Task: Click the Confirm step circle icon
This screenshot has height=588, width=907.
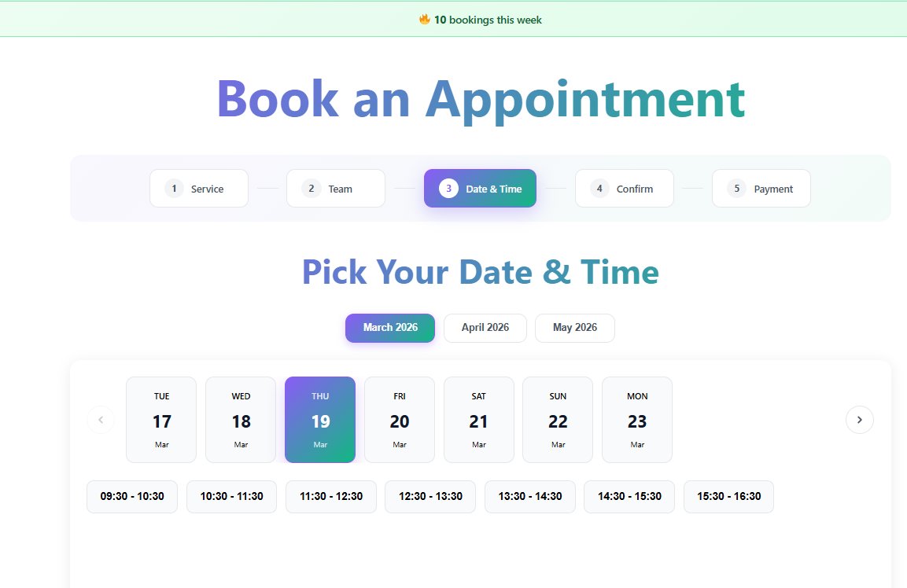Action: point(599,188)
